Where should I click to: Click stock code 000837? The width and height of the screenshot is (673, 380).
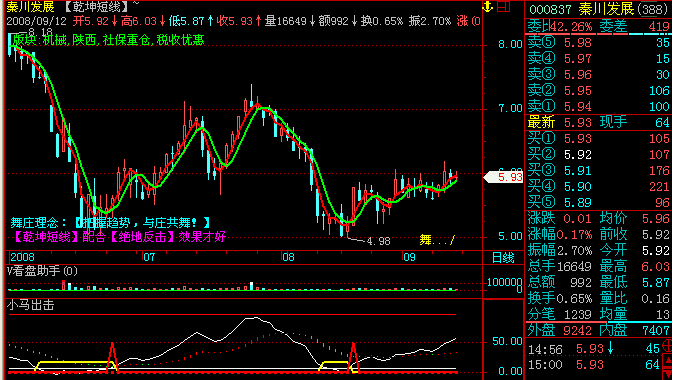click(551, 9)
